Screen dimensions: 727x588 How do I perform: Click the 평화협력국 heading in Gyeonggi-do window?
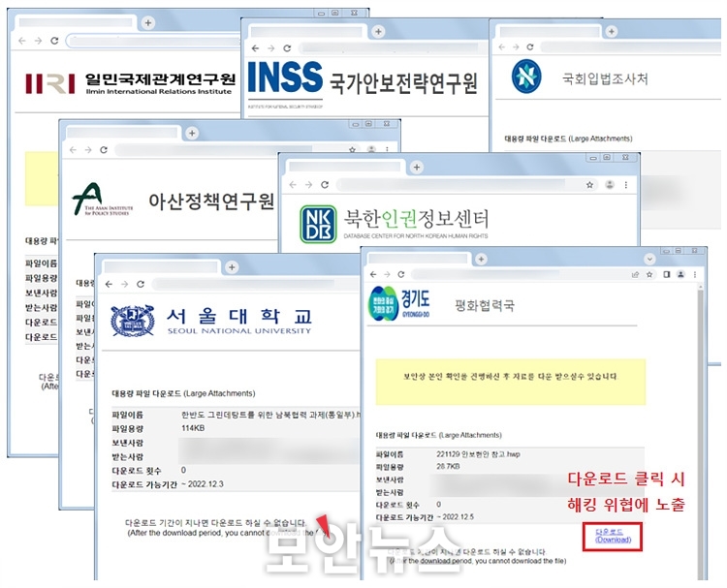[485, 305]
